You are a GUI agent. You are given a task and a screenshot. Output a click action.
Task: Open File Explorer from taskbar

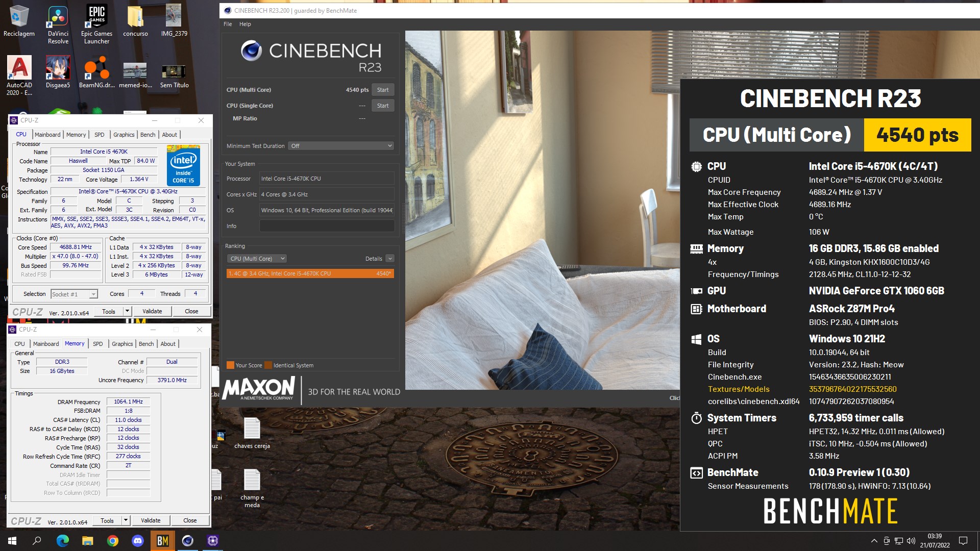[87, 541]
